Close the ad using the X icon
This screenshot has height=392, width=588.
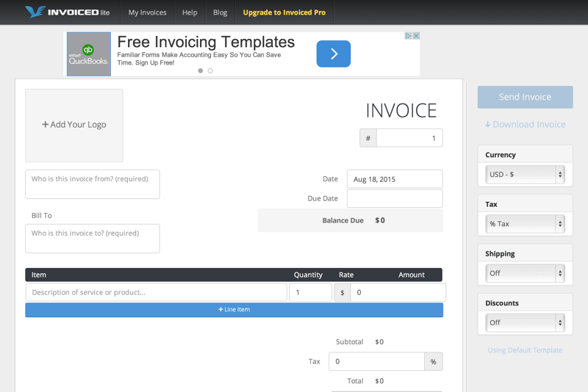coord(416,36)
